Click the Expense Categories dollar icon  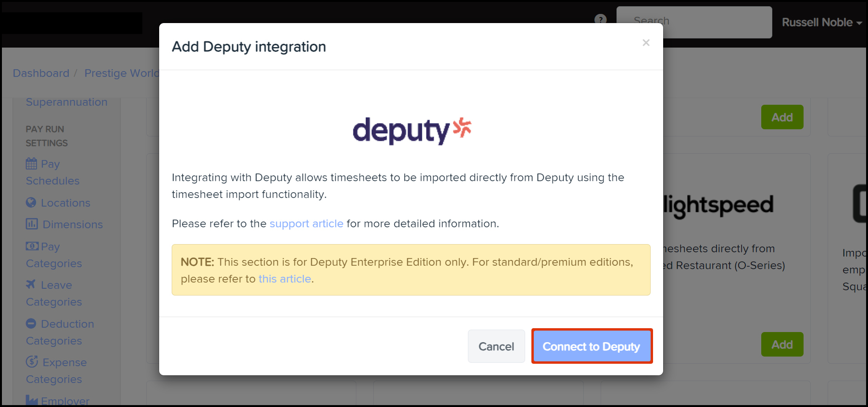[32, 362]
